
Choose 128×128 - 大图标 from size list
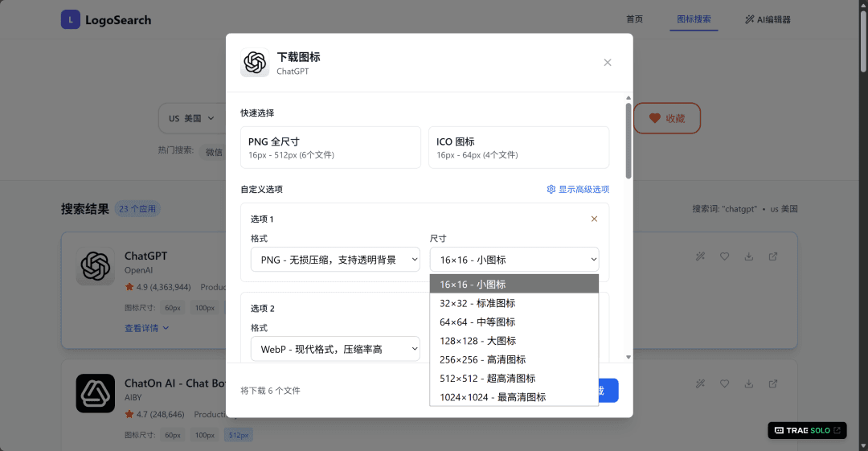[477, 341]
